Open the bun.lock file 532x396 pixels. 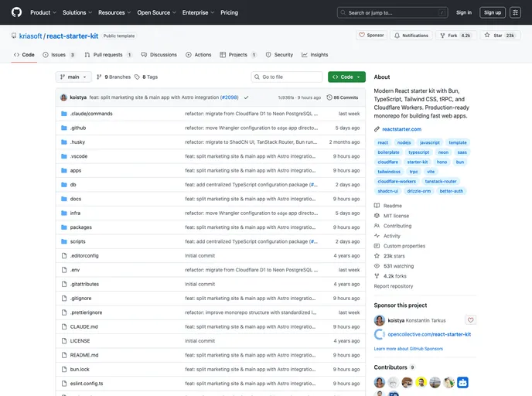pos(80,369)
